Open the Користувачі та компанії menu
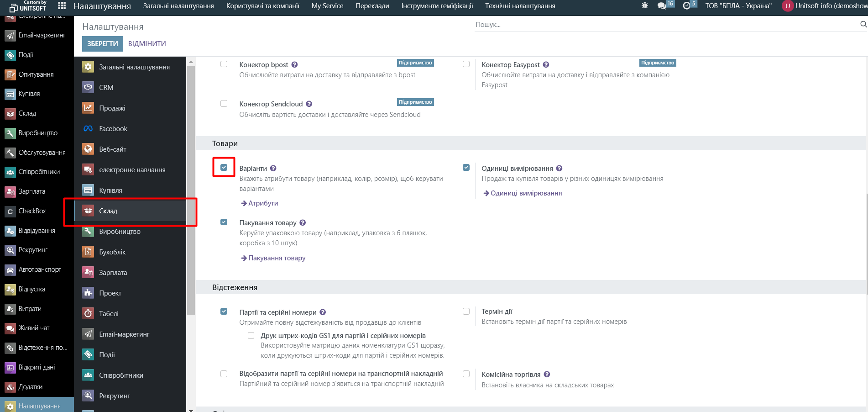 coord(262,6)
